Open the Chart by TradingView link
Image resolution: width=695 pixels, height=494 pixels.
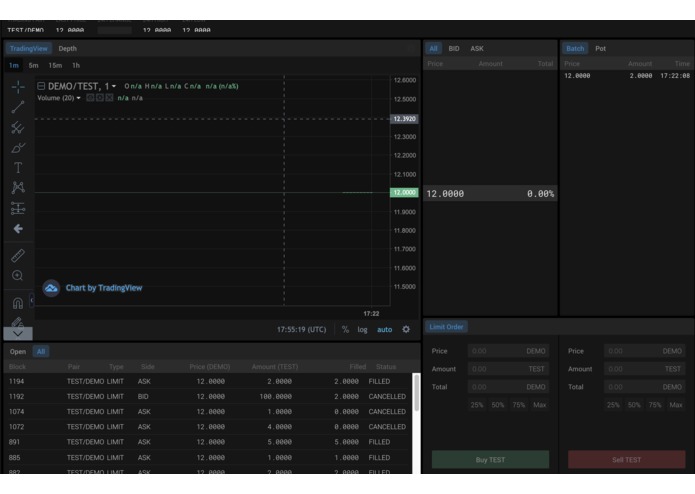click(x=104, y=288)
